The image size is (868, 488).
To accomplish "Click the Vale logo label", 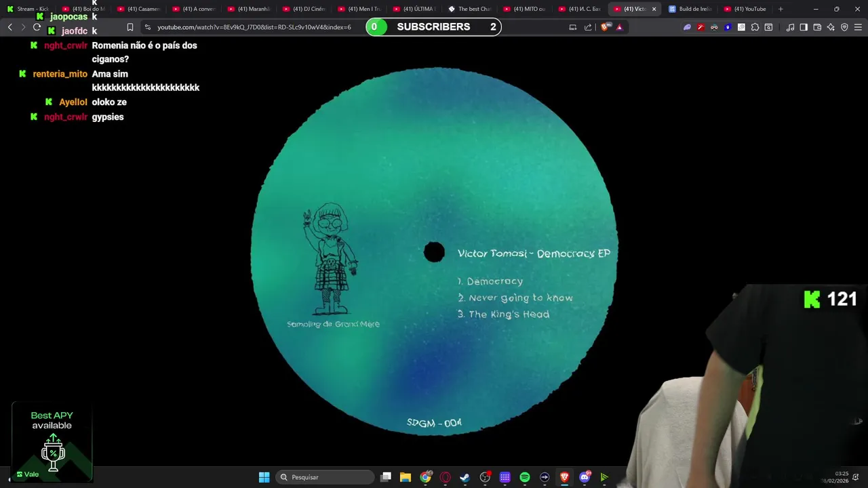I will [28, 474].
